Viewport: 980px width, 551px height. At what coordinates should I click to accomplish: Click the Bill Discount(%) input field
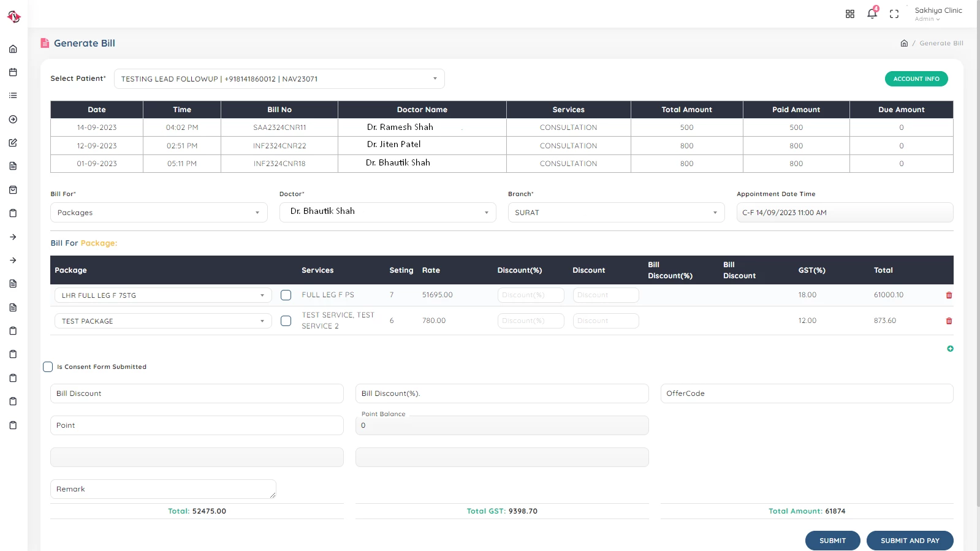(x=502, y=393)
